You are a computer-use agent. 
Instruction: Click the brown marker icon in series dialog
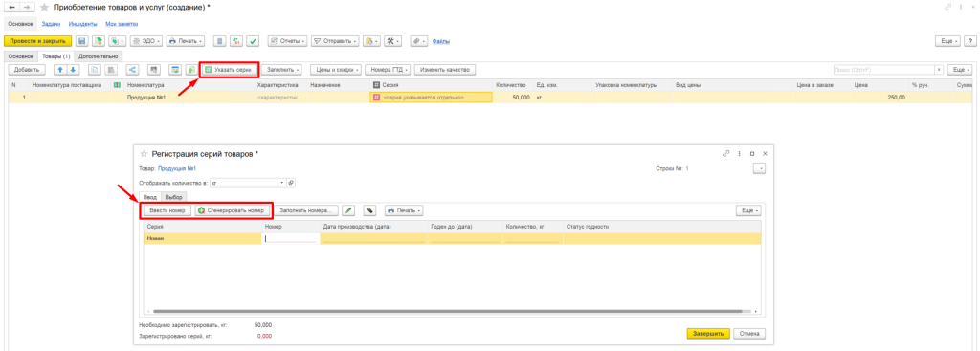point(369,210)
